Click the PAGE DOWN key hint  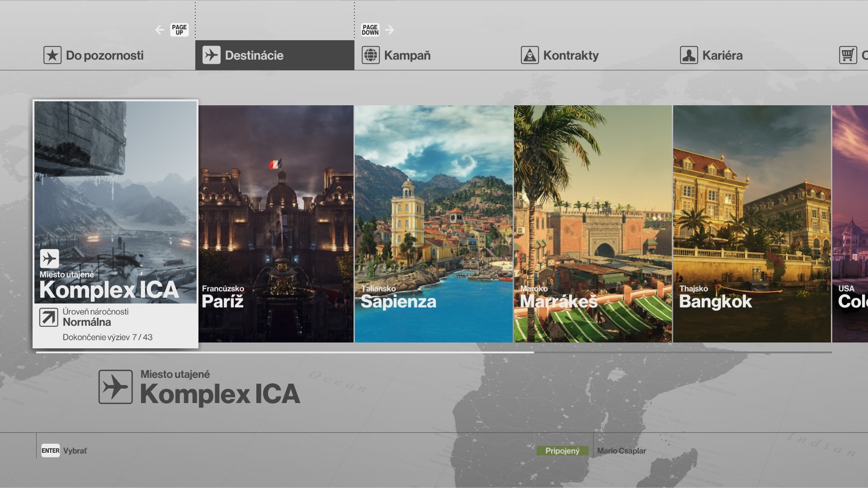370,30
